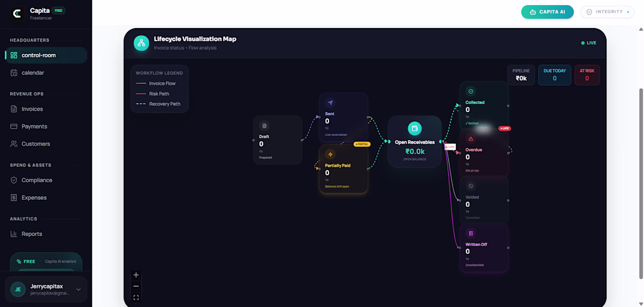Click the Draft node document icon
The image size is (644, 307).
pos(264,126)
